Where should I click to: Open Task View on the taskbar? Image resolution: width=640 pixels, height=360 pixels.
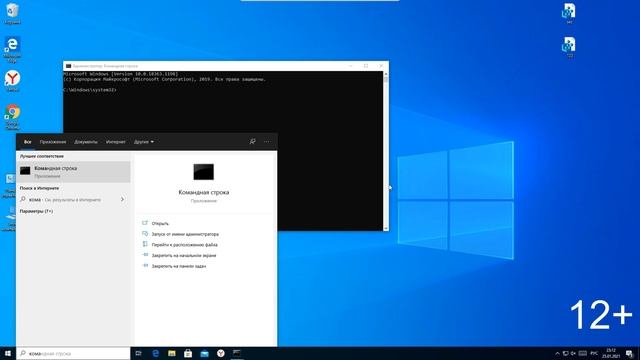(x=138, y=353)
